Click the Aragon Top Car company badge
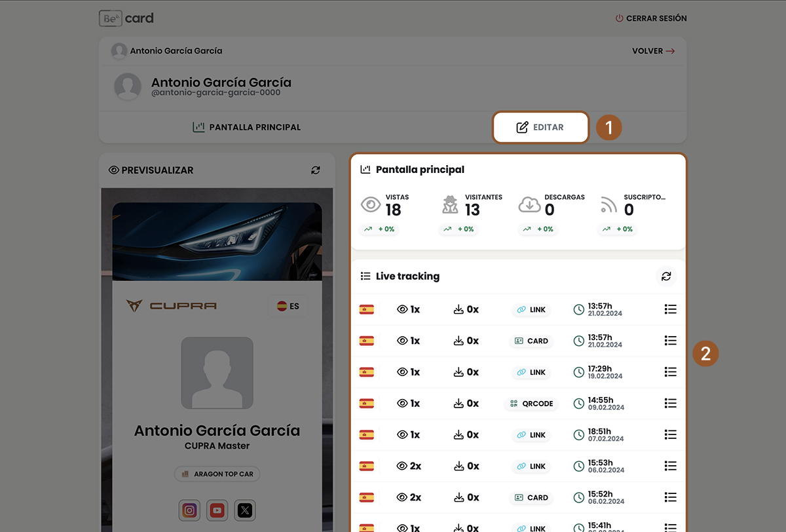786x532 pixels. click(217, 474)
